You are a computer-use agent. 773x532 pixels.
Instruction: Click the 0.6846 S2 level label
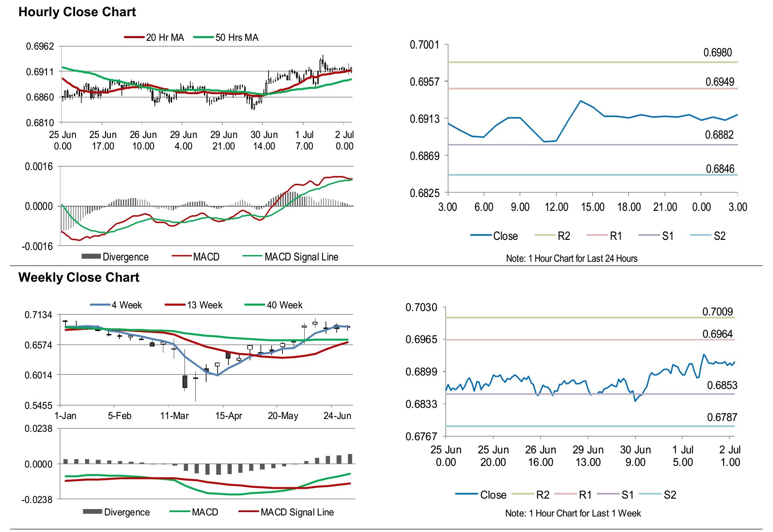(x=720, y=169)
